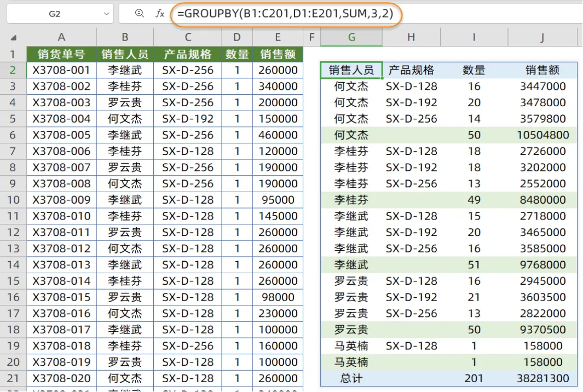Select cell X3708-001
The image size is (583, 392).
point(61,70)
